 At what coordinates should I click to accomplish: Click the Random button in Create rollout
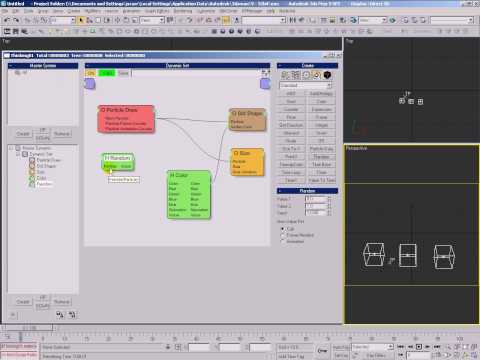pyautogui.click(x=321, y=156)
